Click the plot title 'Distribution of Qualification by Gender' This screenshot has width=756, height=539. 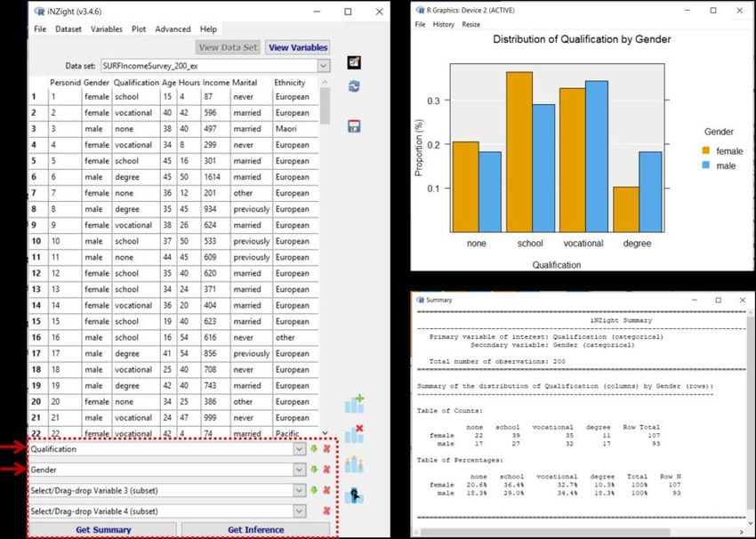pos(582,39)
